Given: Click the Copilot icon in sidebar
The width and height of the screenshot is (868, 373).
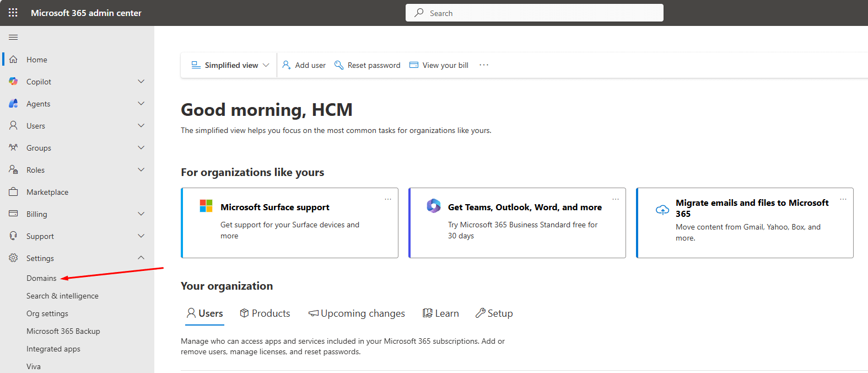Looking at the screenshot, I should [x=13, y=82].
